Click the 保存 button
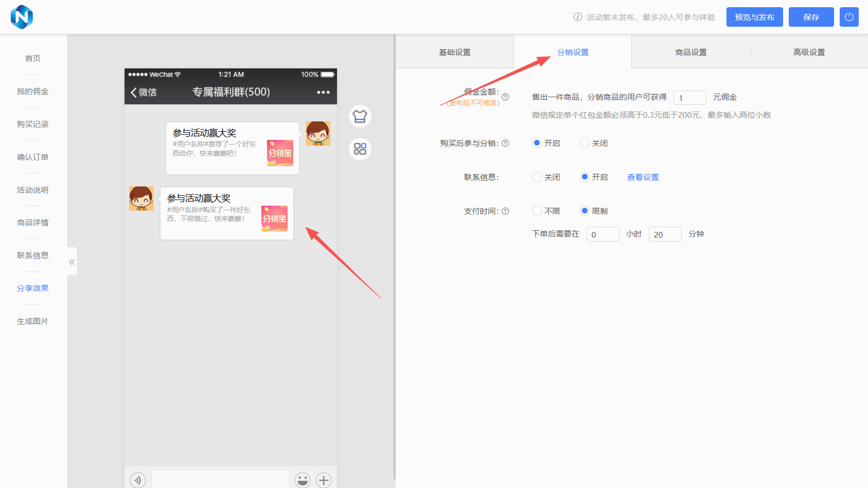 coord(811,16)
